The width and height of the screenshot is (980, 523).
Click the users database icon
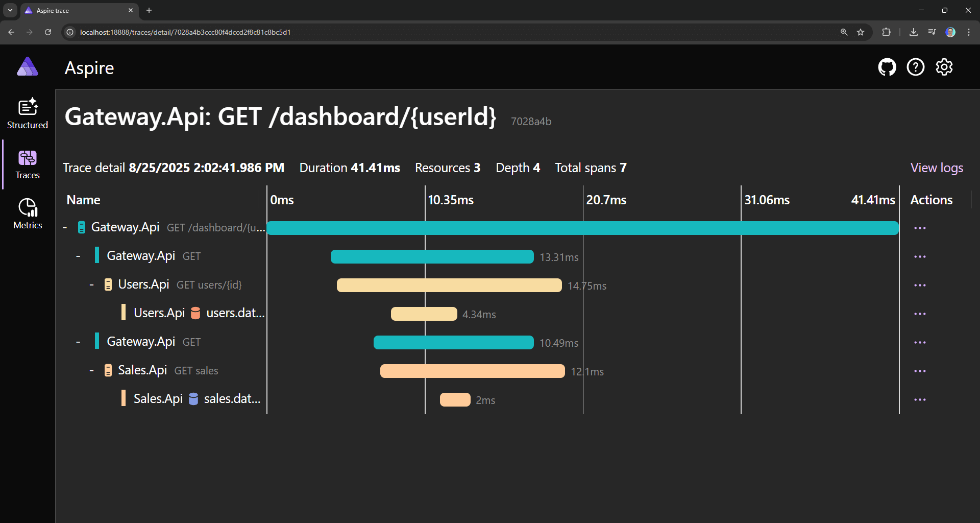tap(195, 313)
